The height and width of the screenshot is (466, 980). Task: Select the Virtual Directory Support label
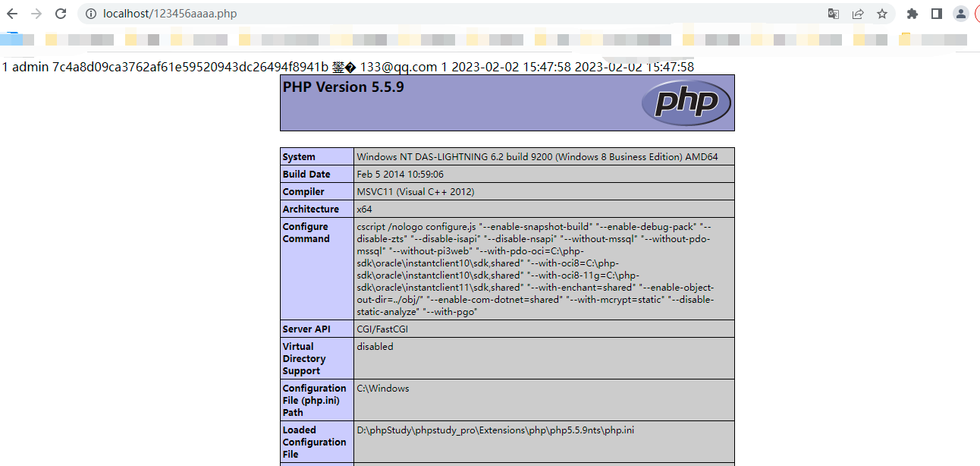(x=304, y=358)
